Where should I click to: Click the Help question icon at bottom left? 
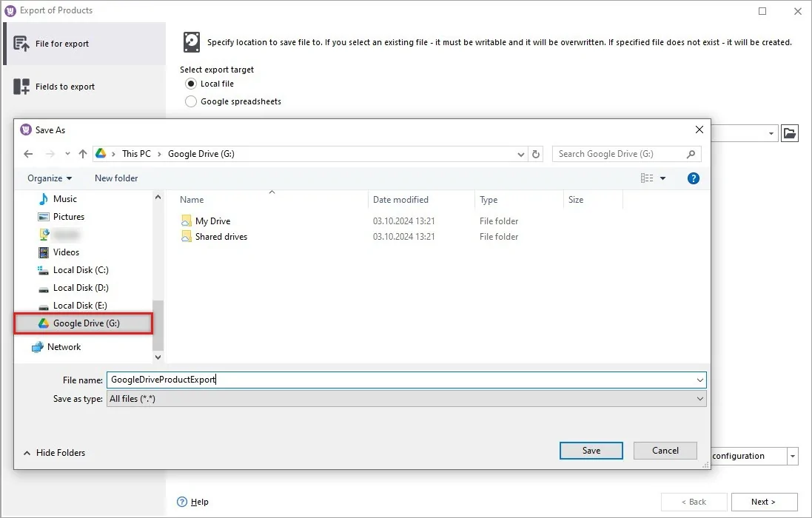pyautogui.click(x=182, y=502)
